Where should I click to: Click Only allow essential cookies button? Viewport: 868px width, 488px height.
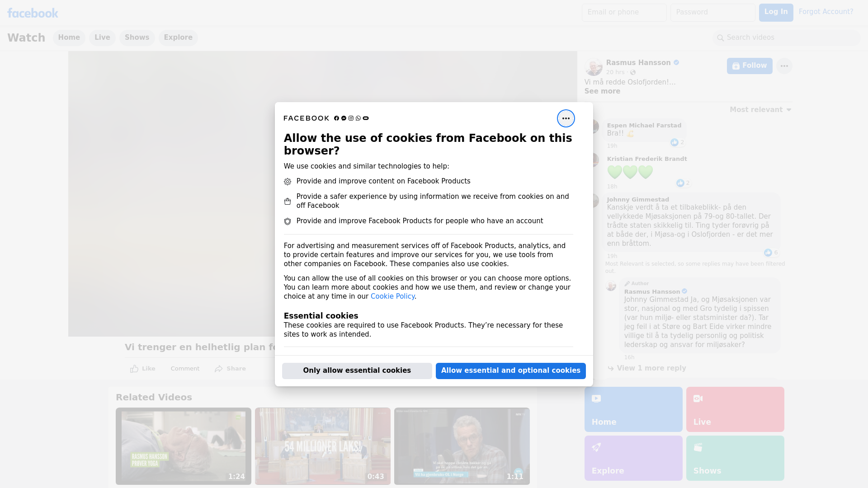pos(357,371)
